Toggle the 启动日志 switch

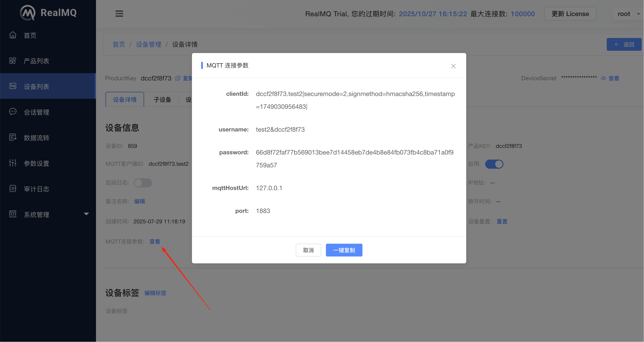click(143, 183)
